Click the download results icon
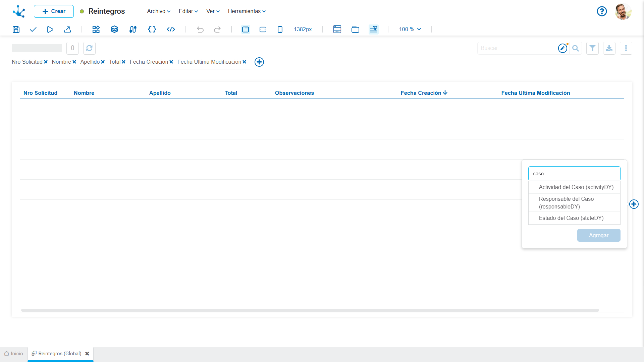The width and height of the screenshot is (644, 362). [609, 48]
